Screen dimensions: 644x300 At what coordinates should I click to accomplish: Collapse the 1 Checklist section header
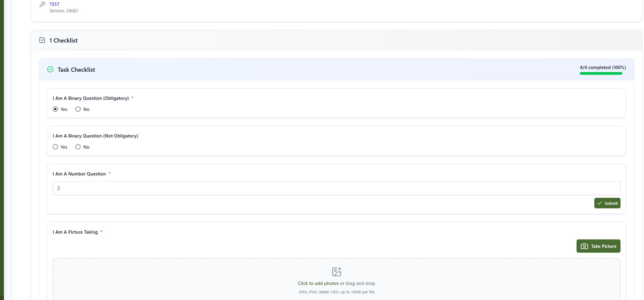point(336,40)
